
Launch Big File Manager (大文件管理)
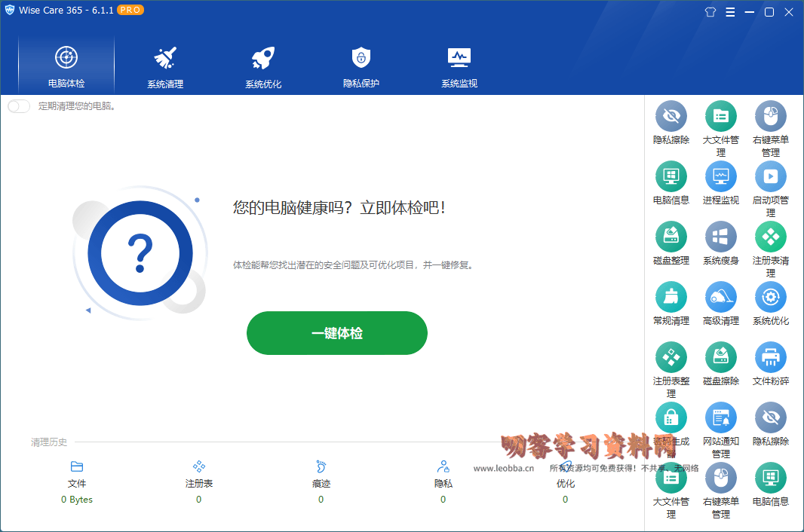point(720,117)
